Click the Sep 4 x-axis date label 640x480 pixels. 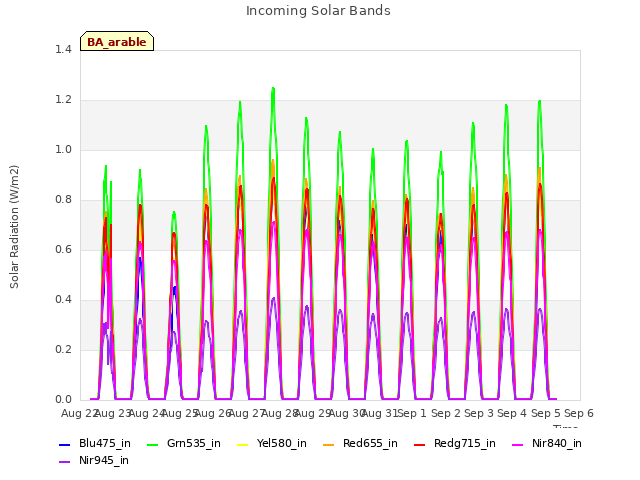point(512,413)
